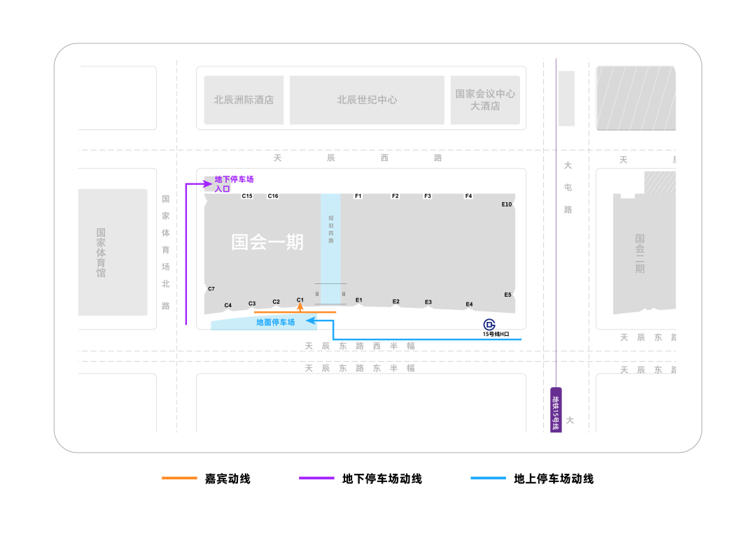The image size is (756, 543).
Task: Click the 国家体育馆 building block
Action: point(113,253)
